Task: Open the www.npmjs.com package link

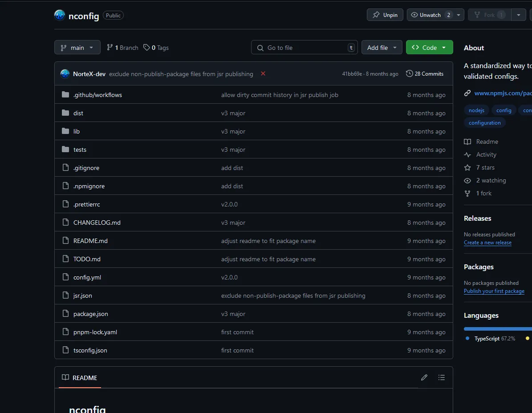Action: tap(503, 93)
